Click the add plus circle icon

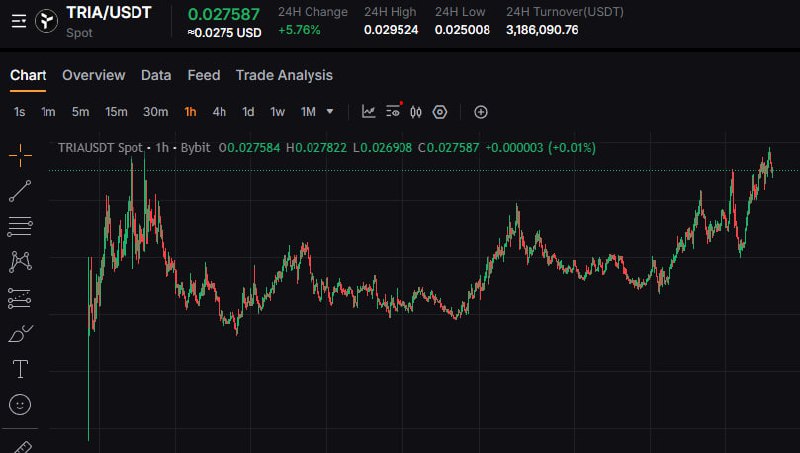click(x=481, y=112)
